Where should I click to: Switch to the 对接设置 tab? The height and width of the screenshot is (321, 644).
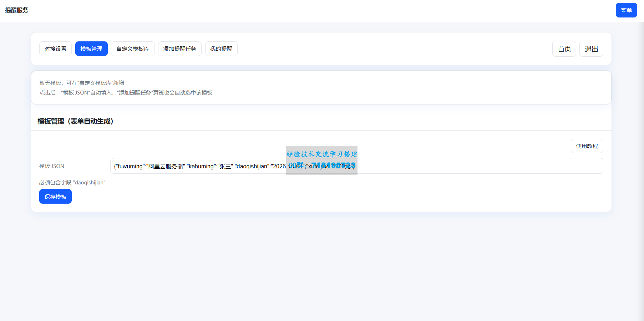coord(55,49)
